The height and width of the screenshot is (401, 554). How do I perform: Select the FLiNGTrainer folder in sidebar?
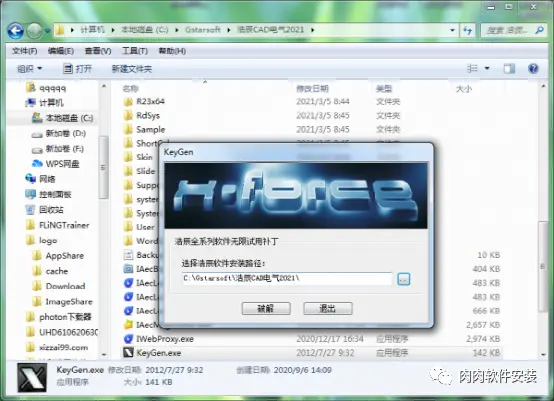point(57,225)
